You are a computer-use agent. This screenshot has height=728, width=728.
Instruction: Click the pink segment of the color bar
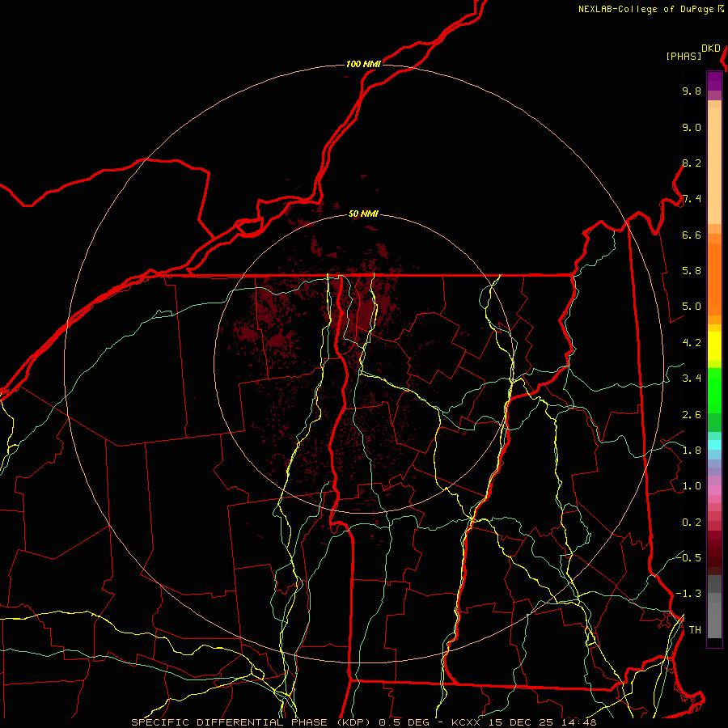coord(714,489)
